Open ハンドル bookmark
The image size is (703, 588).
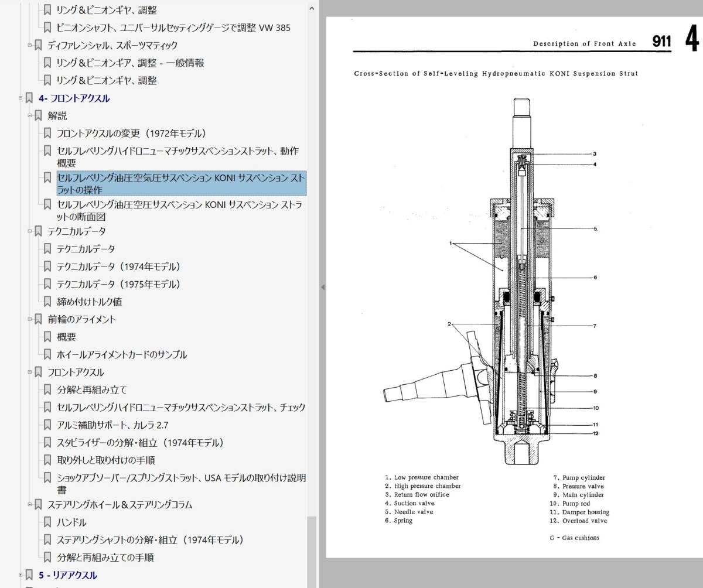pos(71,522)
